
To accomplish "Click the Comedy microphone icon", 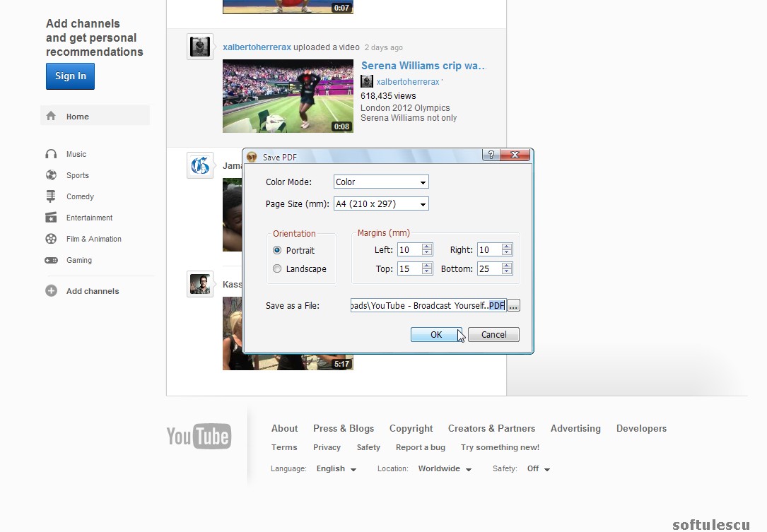I will point(51,196).
